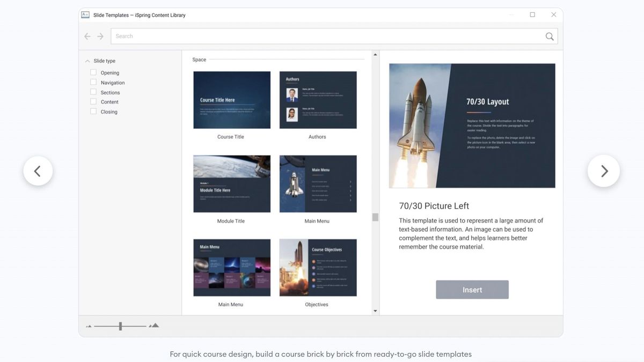Open the Main Menu dark template
Image resolution: width=644 pixels, height=362 pixels.
(x=317, y=182)
